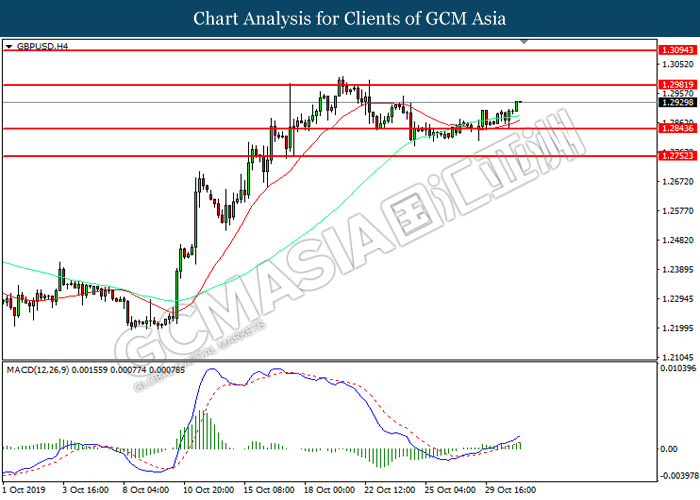Click the MACD scale value -0.003978
The width and height of the screenshot is (700, 500).
point(678,476)
